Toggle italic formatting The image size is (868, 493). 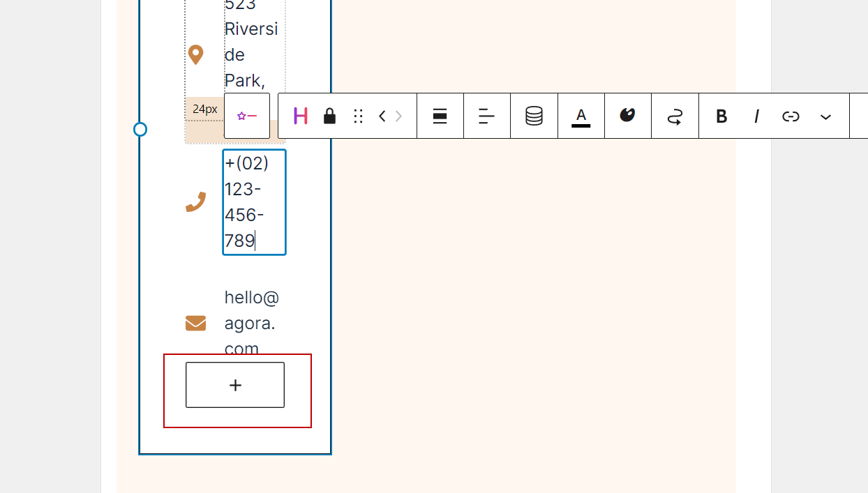756,116
